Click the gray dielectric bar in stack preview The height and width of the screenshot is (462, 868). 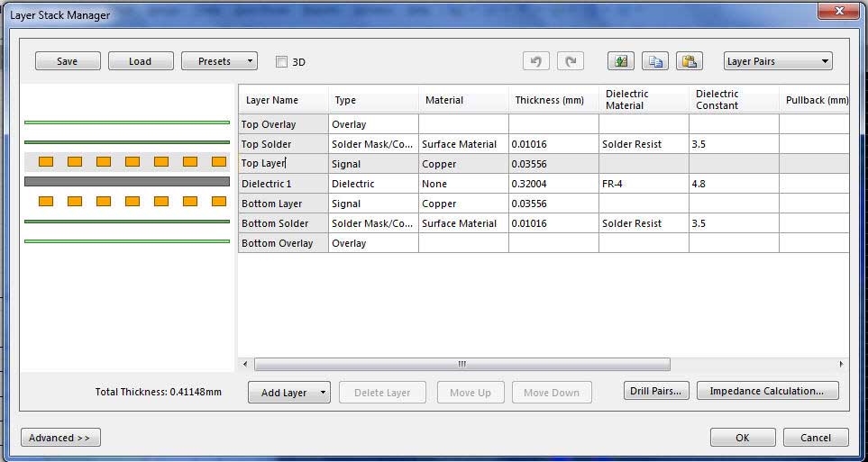[x=126, y=181]
